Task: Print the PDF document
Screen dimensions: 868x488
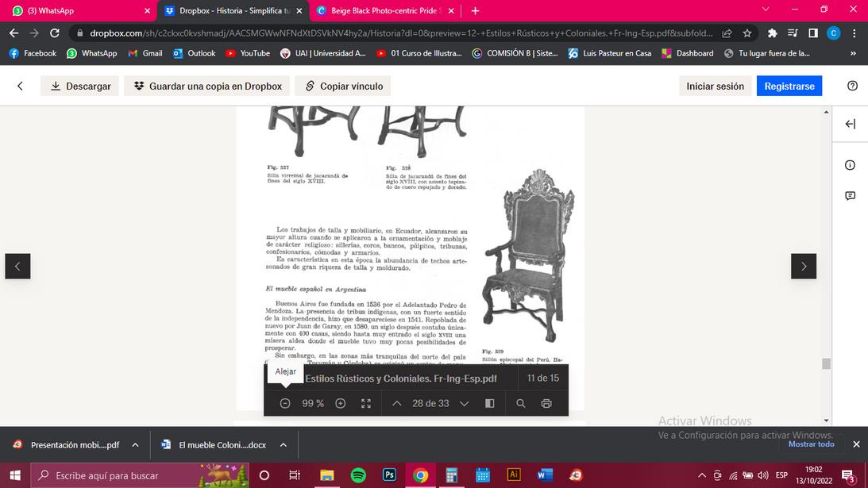Action: coord(546,403)
